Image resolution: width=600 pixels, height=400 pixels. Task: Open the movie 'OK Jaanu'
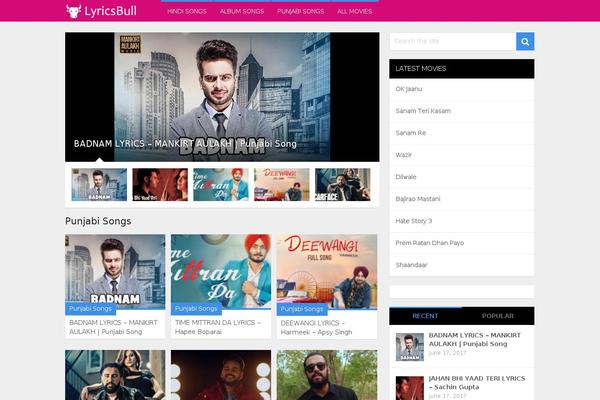[x=409, y=89]
